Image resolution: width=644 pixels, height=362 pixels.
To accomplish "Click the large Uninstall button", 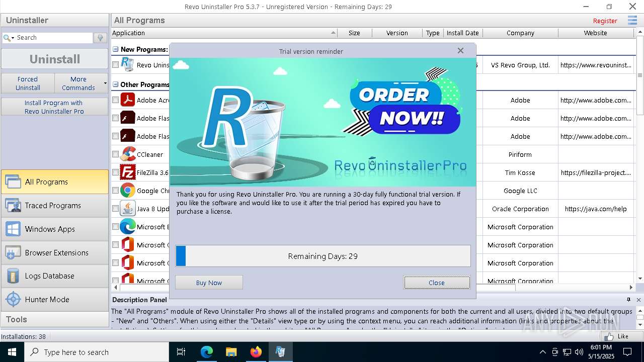I will point(55,59).
